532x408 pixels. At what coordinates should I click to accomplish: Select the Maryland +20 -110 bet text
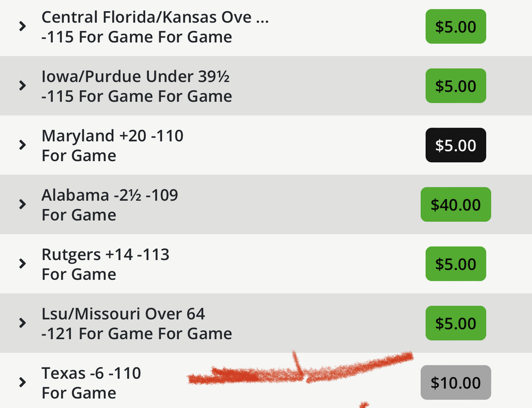[x=112, y=136]
